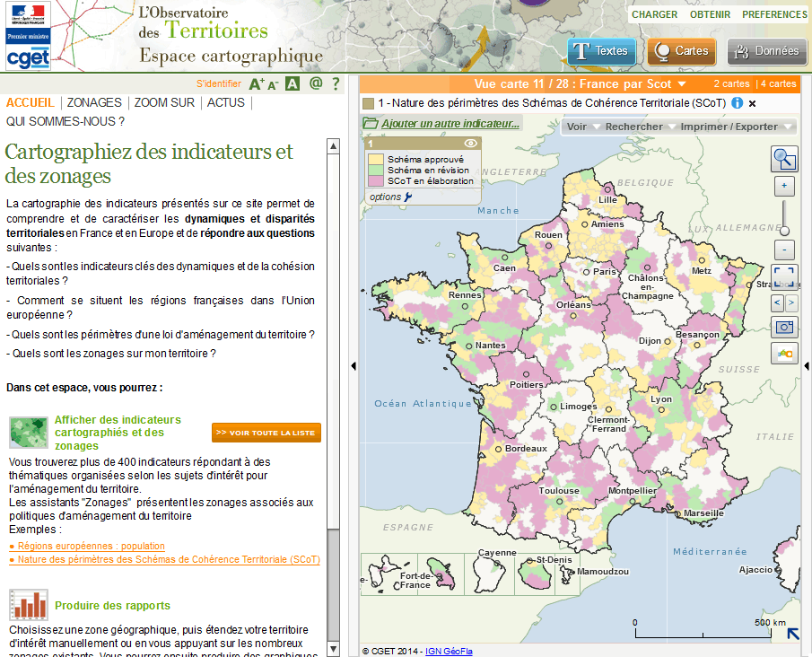This screenshot has width=812, height=657.
Task: Click the map zoom slider handle
Action: point(784,231)
